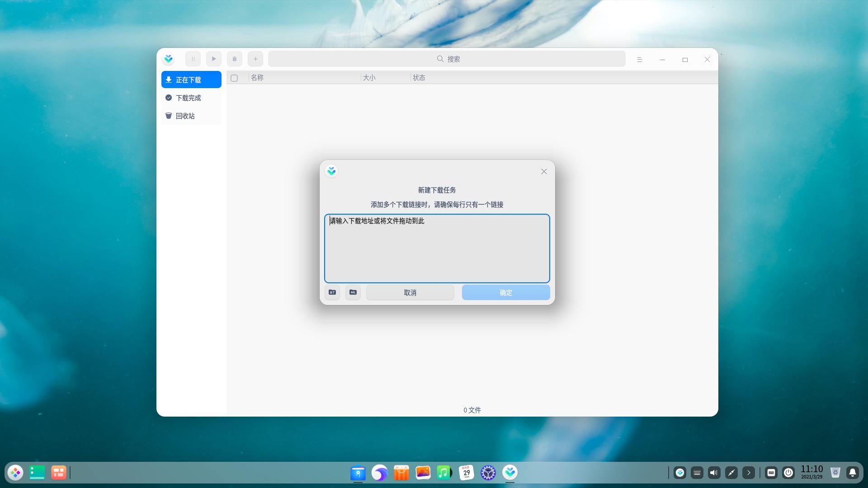Select the pause downloads toolbar icon

coord(193,59)
